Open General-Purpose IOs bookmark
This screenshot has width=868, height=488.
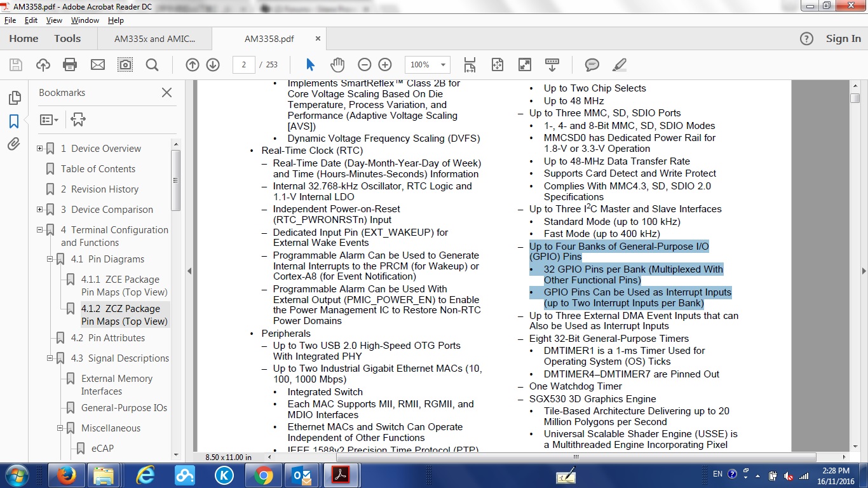click(x=124, y=408)
